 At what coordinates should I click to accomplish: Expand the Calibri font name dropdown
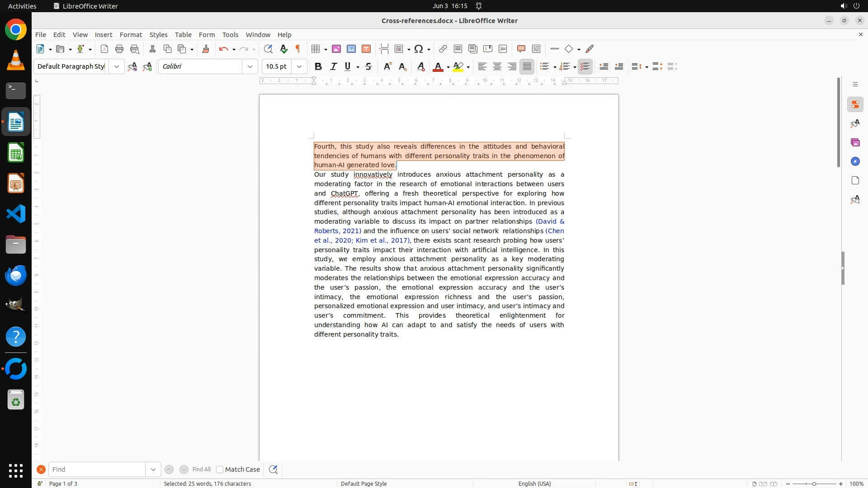(x=250, y=67)
